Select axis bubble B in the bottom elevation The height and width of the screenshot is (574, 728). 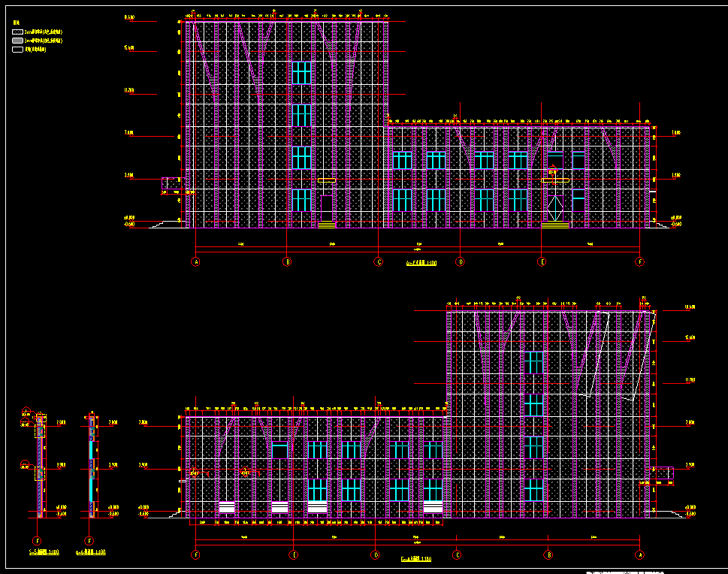548,554
